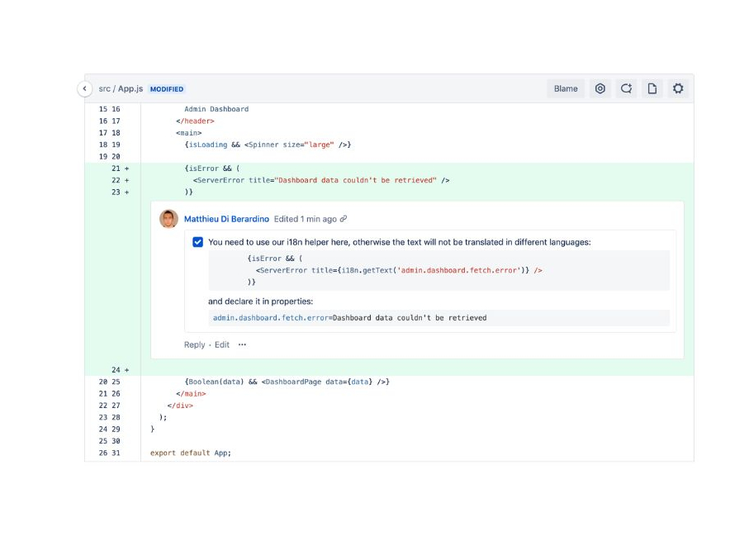Click added line 23 number
The height and width of the screenshot is (560, 749).
116,192
